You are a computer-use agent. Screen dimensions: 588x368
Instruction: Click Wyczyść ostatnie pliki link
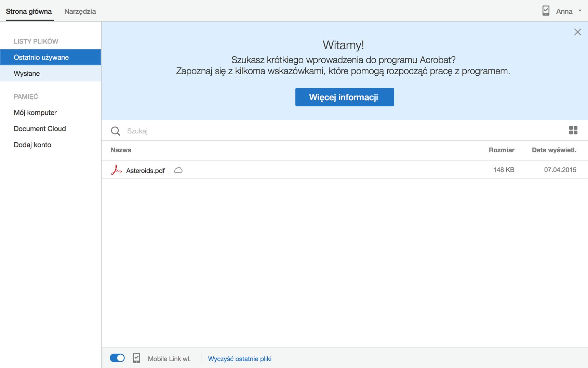click(240, 359)
